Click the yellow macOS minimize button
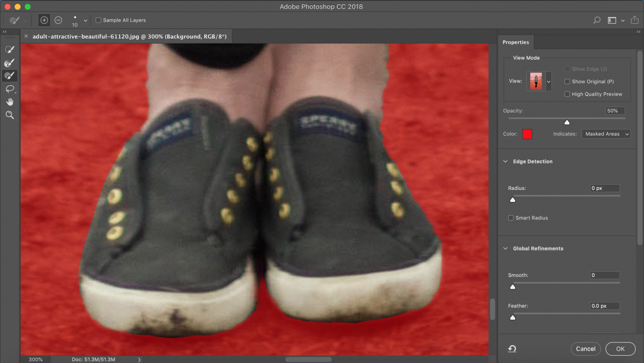Image resolution: width=644 pixels, height=363 pixels. 18,7
